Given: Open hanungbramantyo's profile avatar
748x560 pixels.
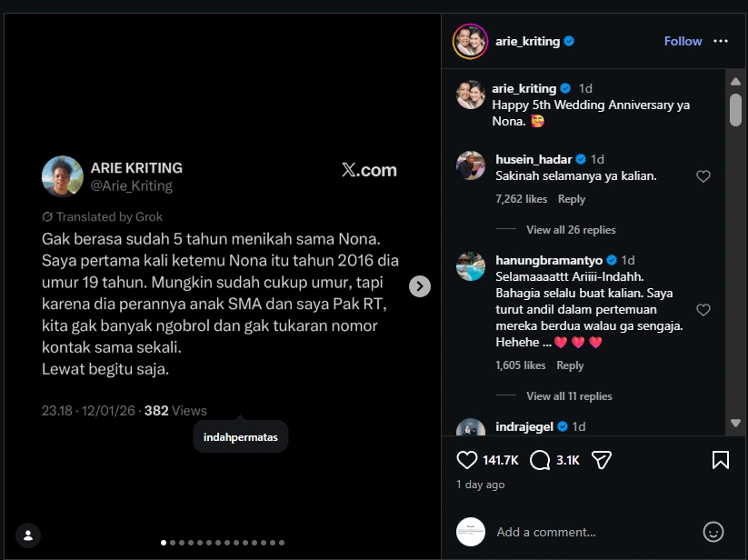Looking at the screenshot, I should [x=470, y=267].
